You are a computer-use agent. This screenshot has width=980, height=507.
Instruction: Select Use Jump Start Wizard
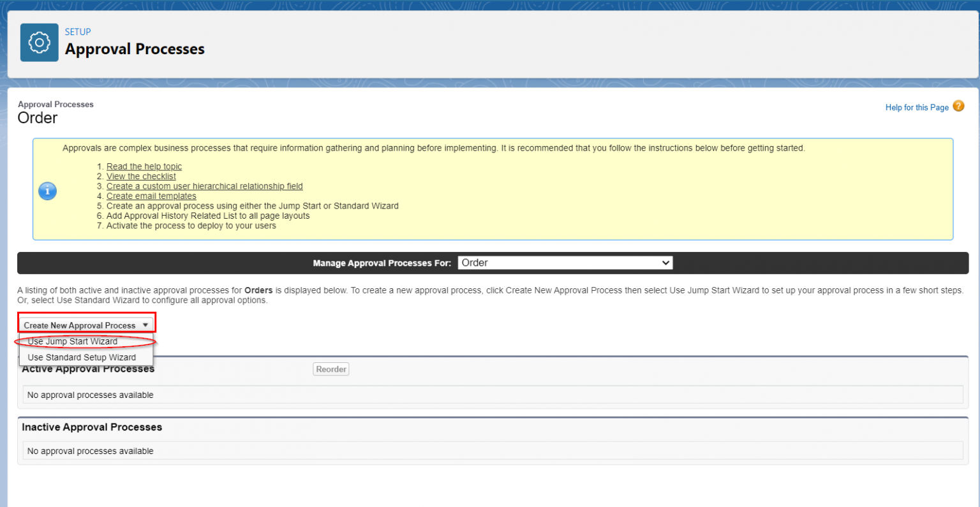point(73,341)
